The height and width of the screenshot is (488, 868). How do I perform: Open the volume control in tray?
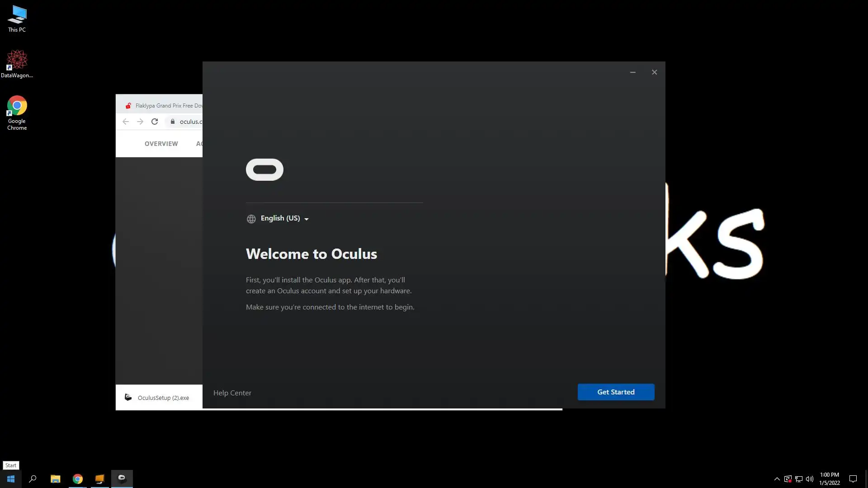(809, 479)
